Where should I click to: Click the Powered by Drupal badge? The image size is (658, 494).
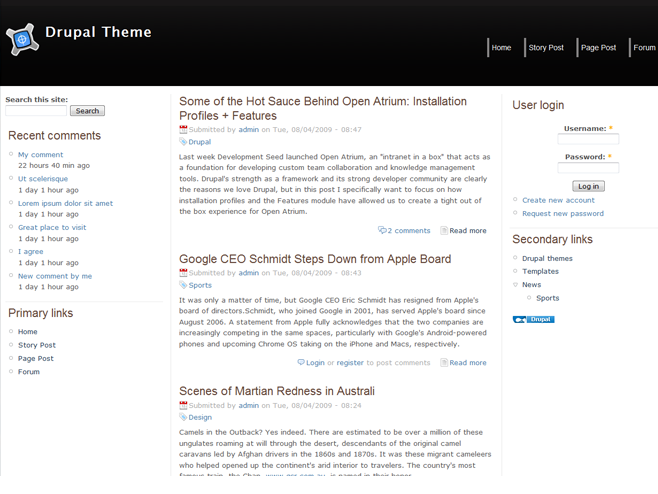[533, 319]
